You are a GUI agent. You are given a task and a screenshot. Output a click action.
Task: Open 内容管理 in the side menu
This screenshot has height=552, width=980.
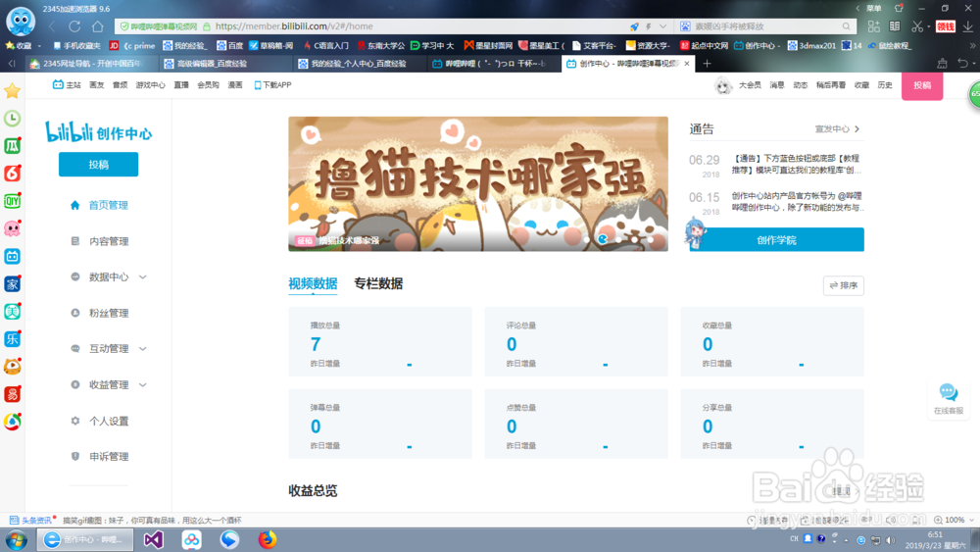point(109,241)
